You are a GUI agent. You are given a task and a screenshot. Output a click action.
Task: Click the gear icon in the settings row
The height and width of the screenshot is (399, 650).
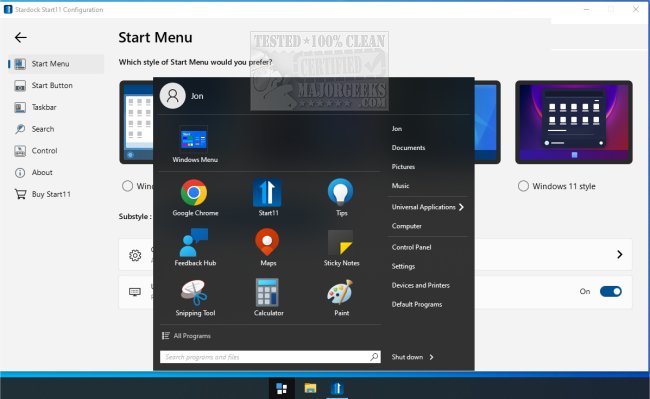(x=135, y=255)
